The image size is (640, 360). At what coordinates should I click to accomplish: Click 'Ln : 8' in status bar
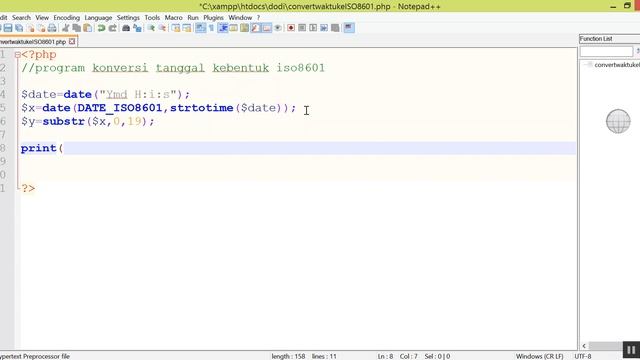[x=385, y=356]
